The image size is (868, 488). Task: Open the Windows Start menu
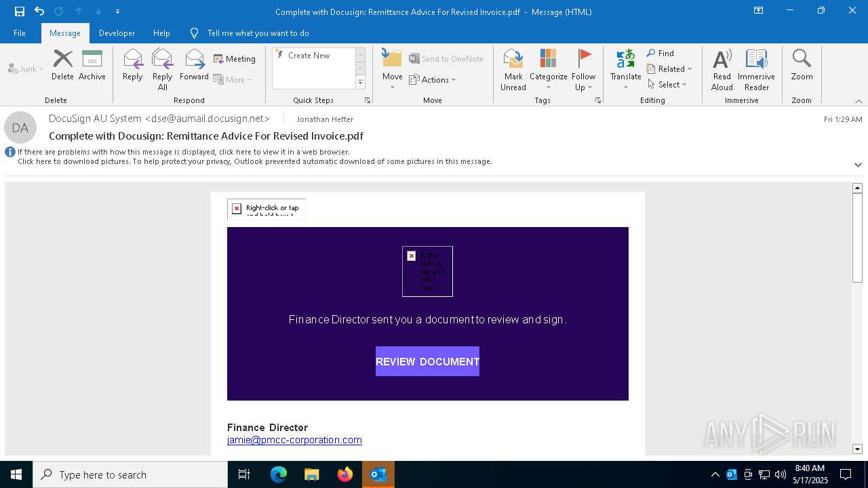[16, 474]
